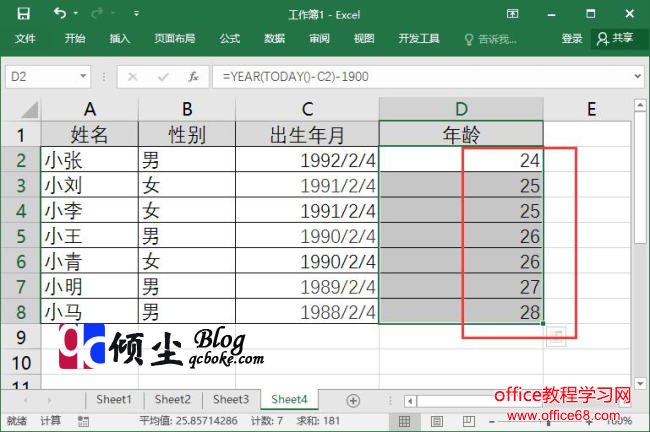This screenshot has width=650, height=432.
Task: Click vertical scrollbar up arrow
Action: coord(640,105)
